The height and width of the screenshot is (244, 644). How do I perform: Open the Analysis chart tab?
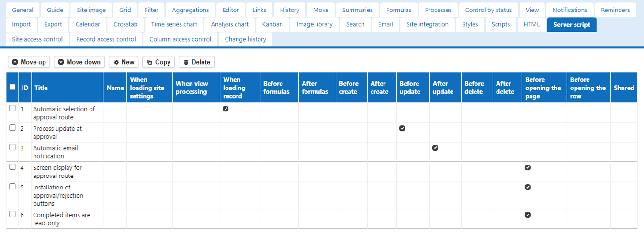[x=230, y=24]
